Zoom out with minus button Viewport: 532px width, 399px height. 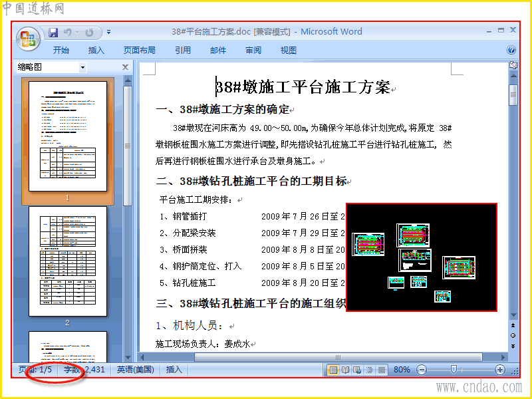[422, 370]
